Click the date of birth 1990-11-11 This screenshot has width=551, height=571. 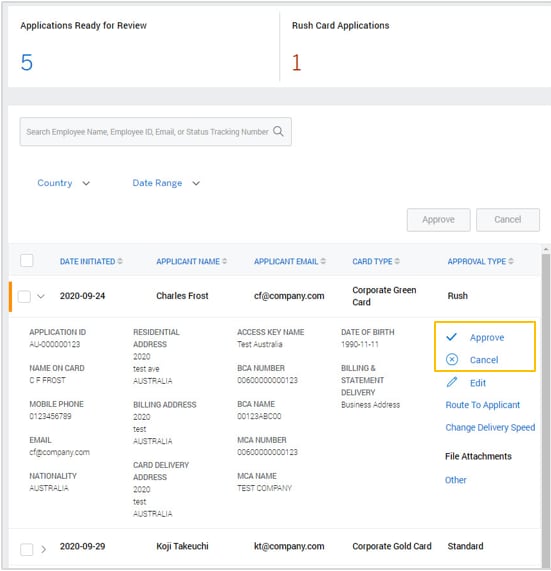[359, 344]
